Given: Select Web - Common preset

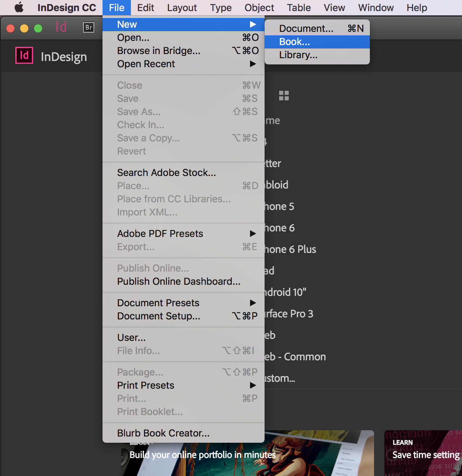Looking at the screenshot, I should 295,357.
